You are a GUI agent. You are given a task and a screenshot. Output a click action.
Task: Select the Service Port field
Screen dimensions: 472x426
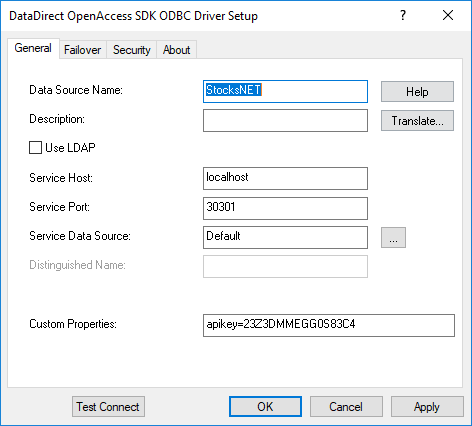click(x=285, y=208)
